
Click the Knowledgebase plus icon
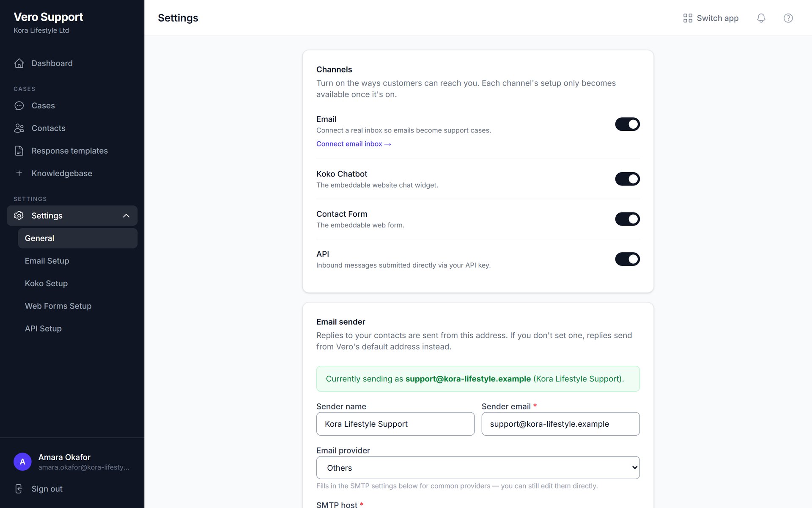point(19,173)
